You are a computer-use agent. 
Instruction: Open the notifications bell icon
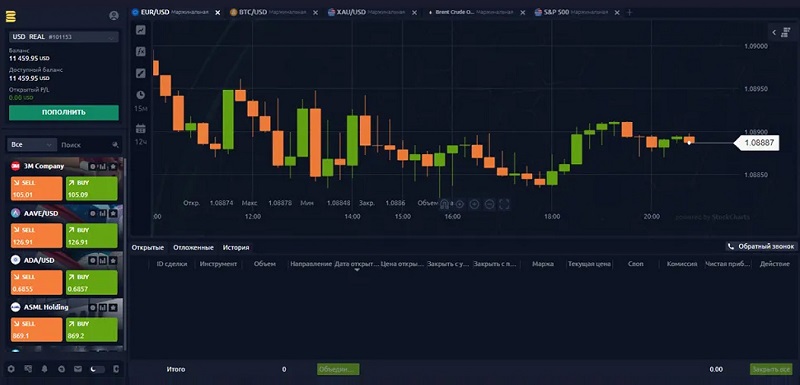[x=44, y=369]
